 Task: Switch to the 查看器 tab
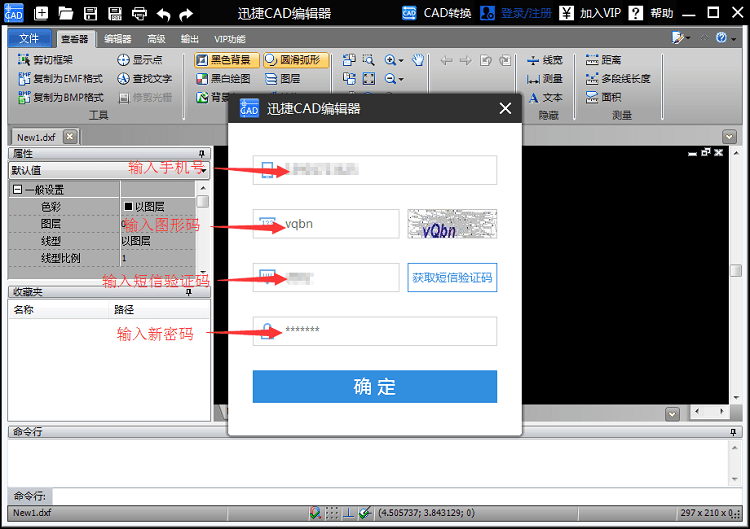coord(75,39)
